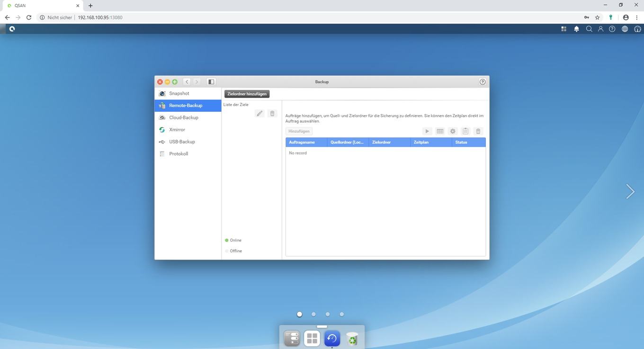
Task: Open the desktop widgets grid icon in top bar
Action: 564,29
